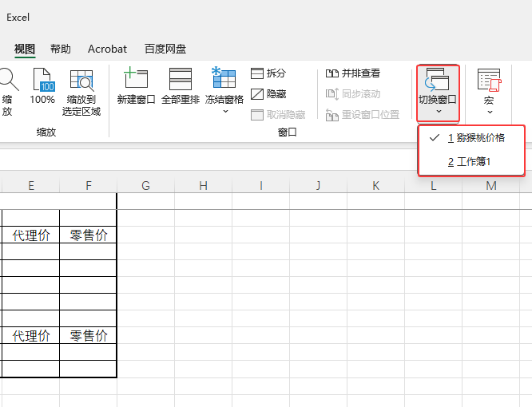The image size is (532, 407).
Task: Select column J header
Action: click(318, 186)
